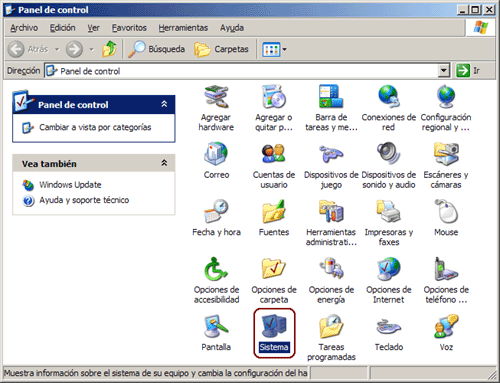
Task: Open Agregar o quitar programas icon
Action: coord(274,97)
